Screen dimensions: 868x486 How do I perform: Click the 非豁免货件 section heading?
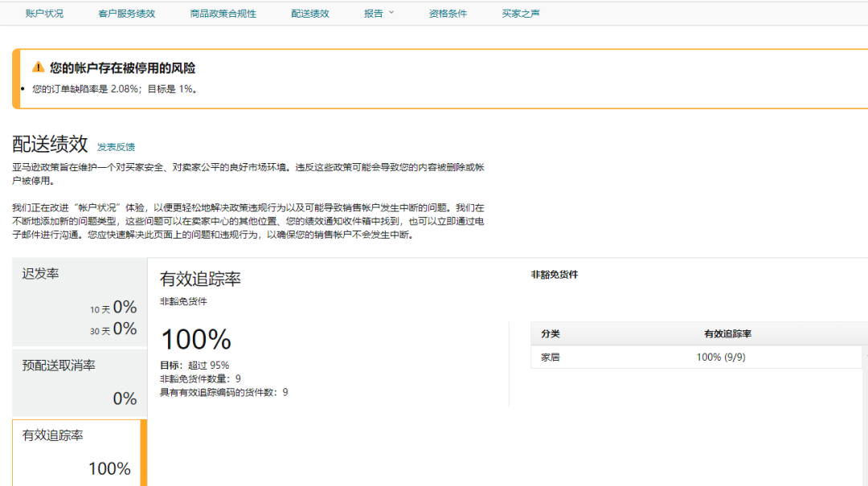(x=555, y=275)
